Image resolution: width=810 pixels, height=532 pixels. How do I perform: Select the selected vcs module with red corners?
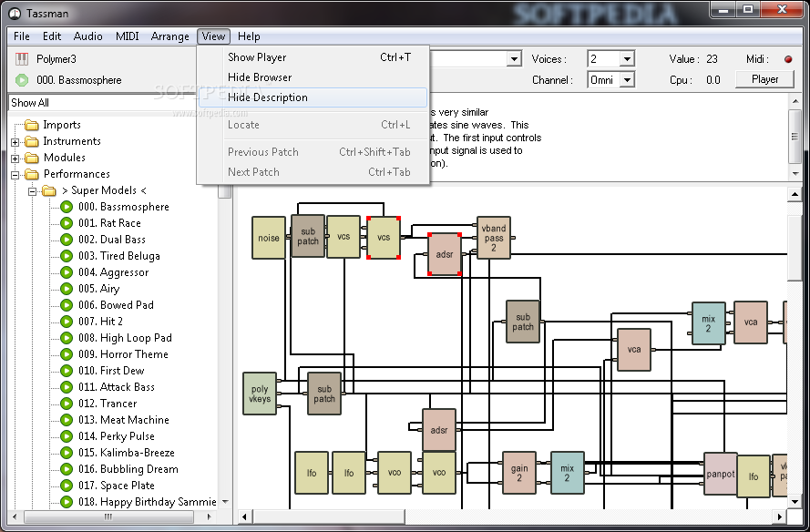pos(384,238)
